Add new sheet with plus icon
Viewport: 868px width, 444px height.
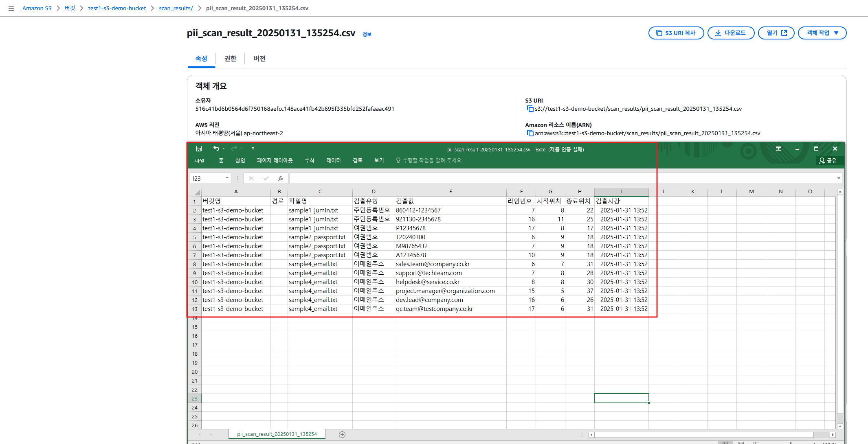342,434
